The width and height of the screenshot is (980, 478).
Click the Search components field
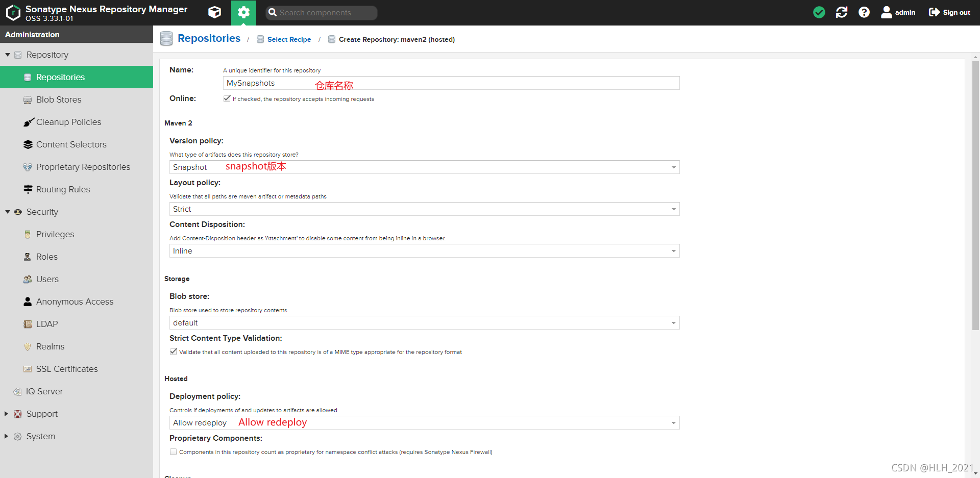pos(322,13)
